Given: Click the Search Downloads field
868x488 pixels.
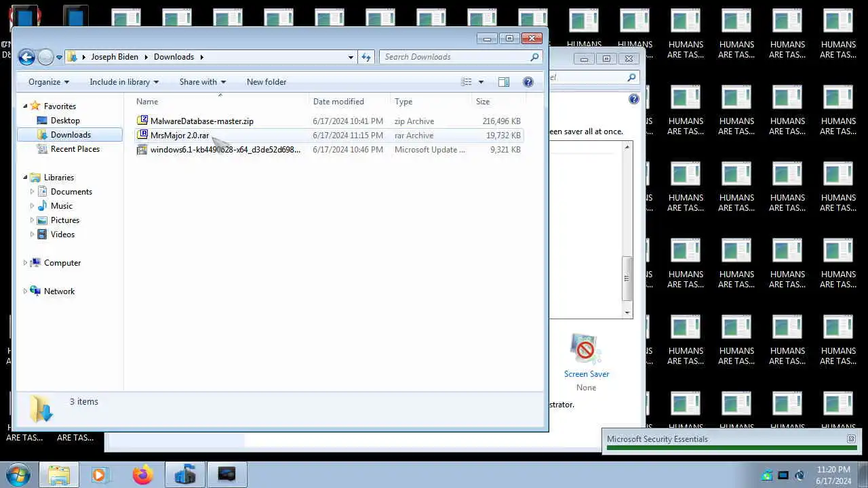Looking at the screenshot, I should pos(460,57).
